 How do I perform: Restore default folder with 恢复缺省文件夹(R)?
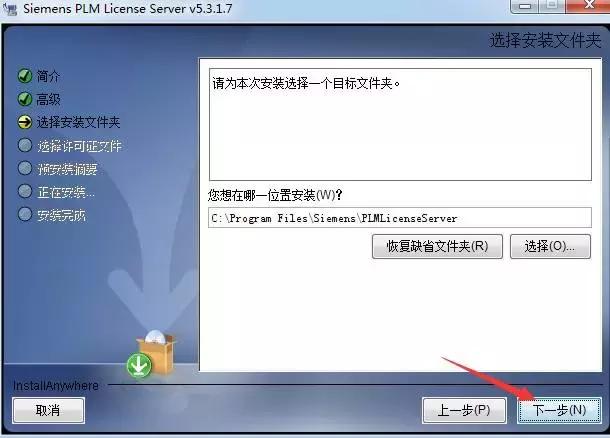(437, 246)
